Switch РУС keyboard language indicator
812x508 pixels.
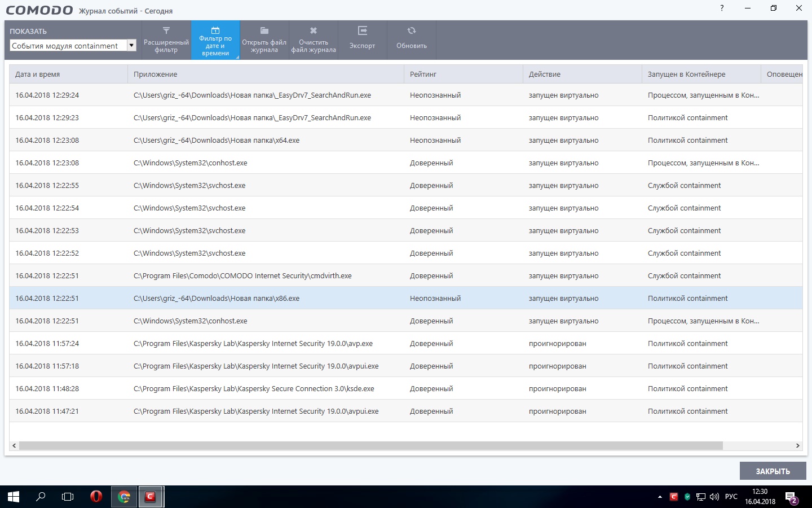tap(731, 497)
